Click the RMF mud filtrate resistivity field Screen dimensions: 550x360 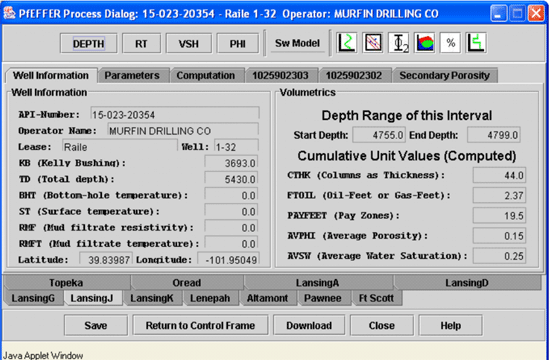coord(231,227)
